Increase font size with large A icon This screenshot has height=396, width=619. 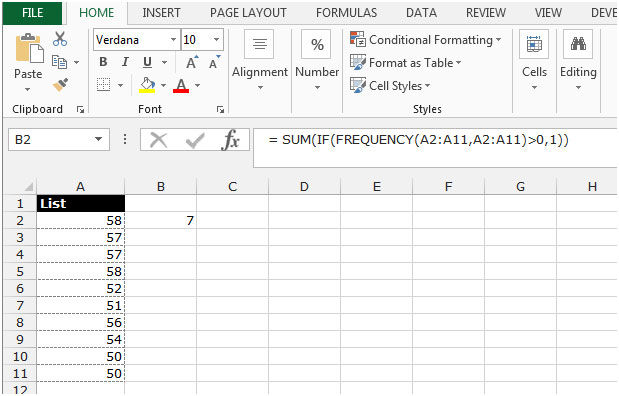point(192,62)
